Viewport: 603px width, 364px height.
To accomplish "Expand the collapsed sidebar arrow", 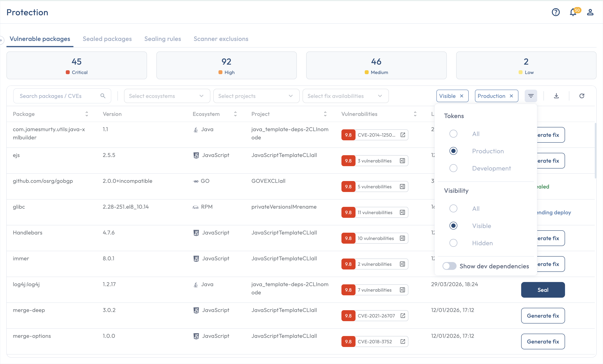I will click(x=2, y=40).
